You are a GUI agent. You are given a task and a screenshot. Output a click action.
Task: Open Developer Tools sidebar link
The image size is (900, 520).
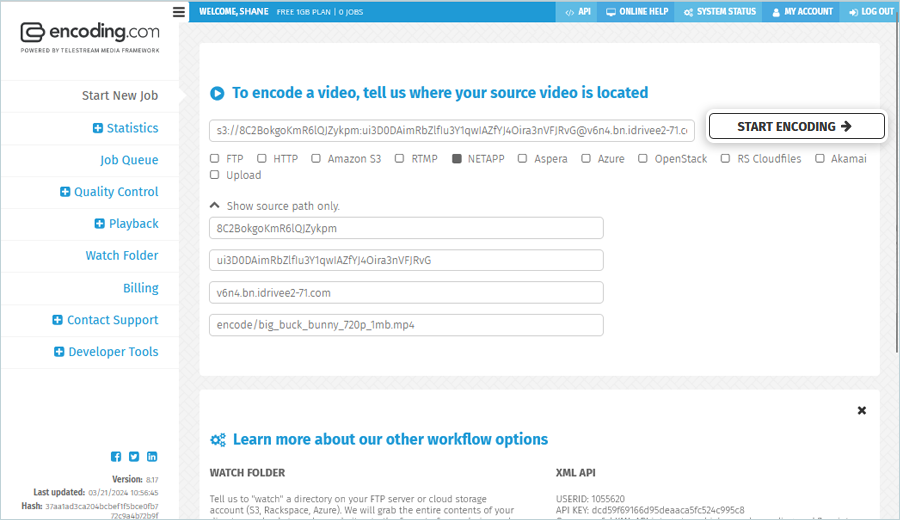coord(113,352)
